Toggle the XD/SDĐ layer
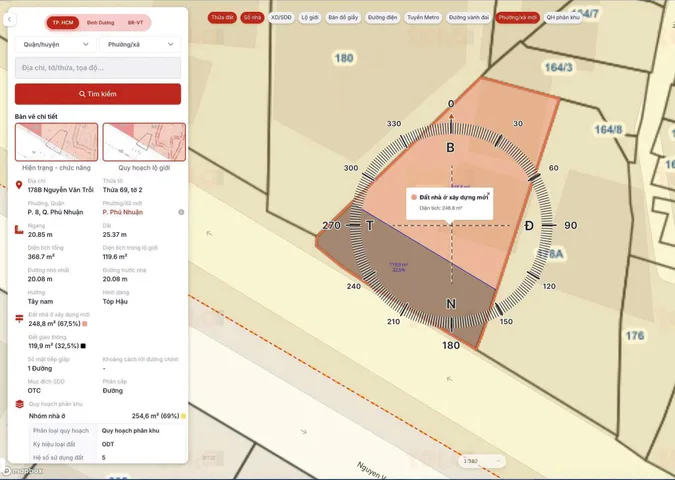The image size is (675, 480). 281,18
